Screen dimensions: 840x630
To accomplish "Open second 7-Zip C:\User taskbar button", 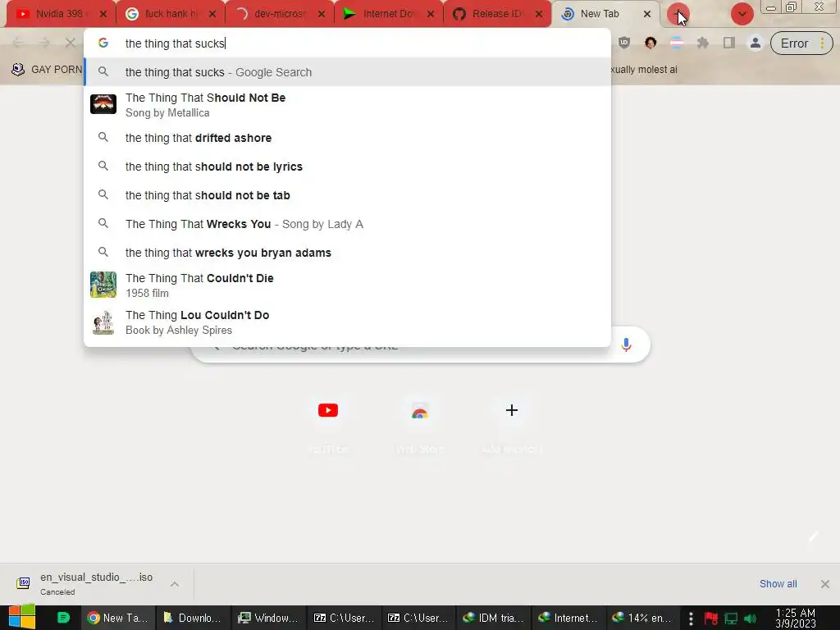I will (418, 618).
